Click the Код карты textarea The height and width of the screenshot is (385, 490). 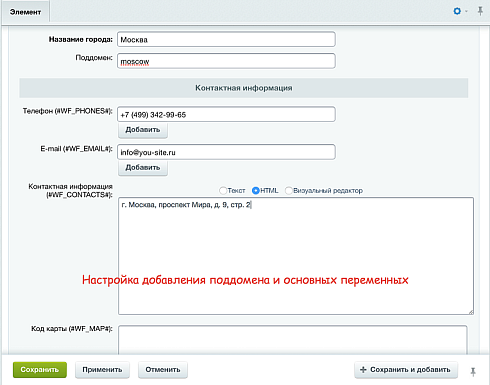pyautogui.click(x=293, y=340)
